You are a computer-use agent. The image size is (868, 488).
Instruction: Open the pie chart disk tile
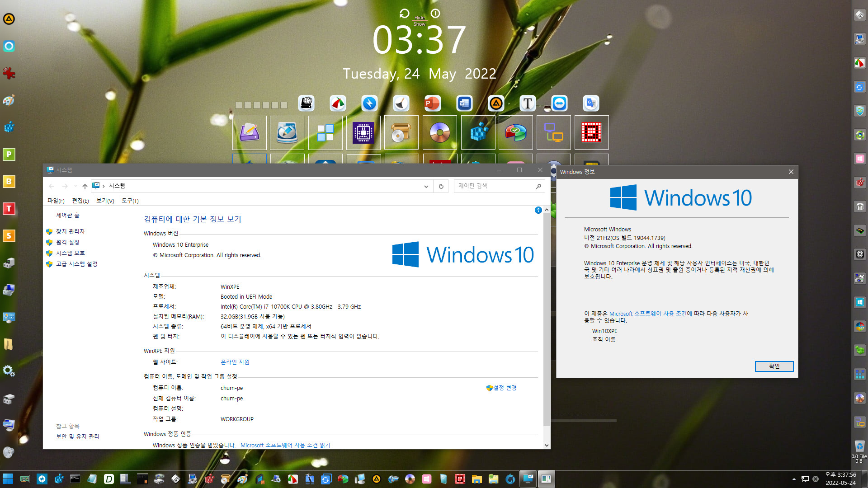[516, 132]
